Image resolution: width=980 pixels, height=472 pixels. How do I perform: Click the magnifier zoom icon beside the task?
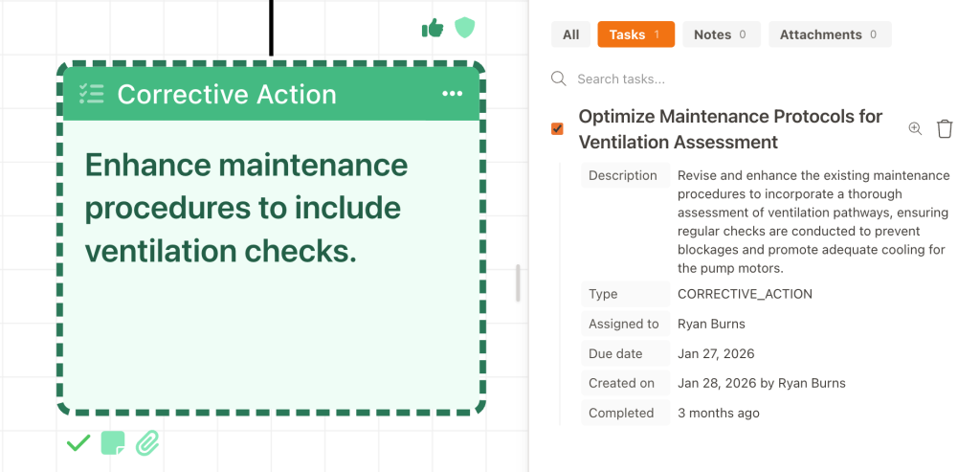(x=915, y=129)
